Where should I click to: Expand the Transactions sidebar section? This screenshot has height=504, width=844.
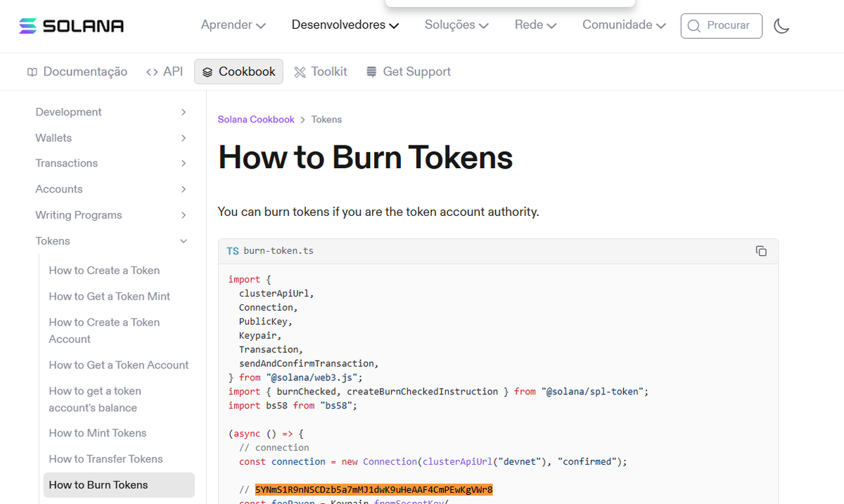click(x=112, y=163)
